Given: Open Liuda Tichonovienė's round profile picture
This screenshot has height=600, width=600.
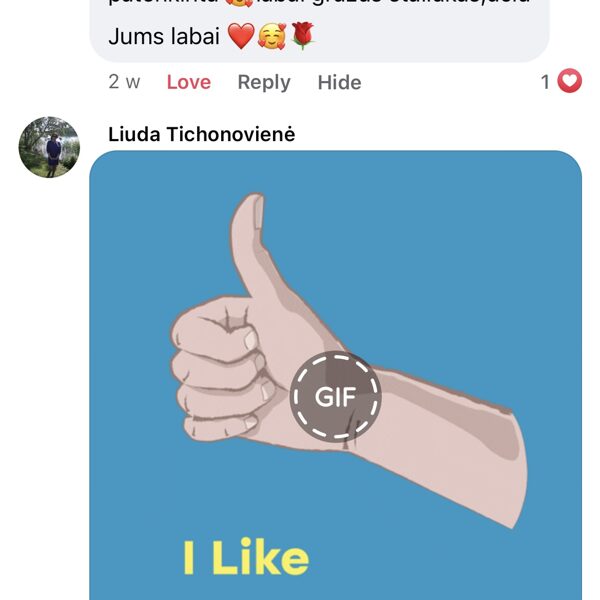Looking at the screenshot, I should [49, 147].
